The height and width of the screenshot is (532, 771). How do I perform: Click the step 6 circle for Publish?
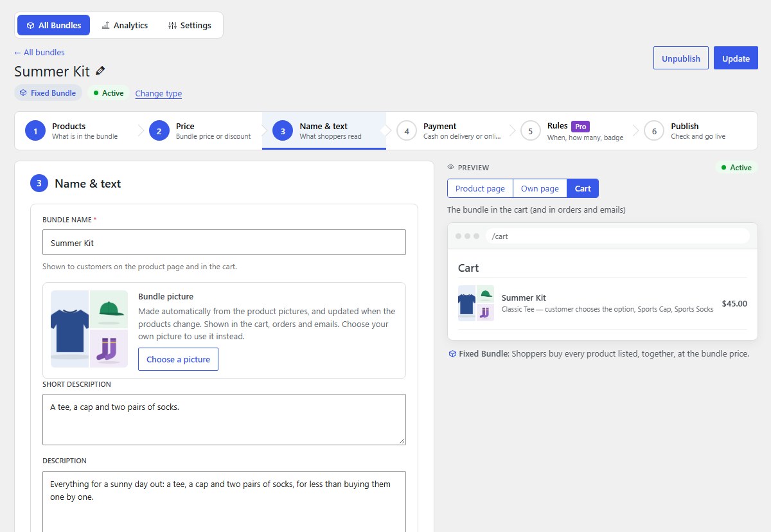pyautogui.click(x=654, y=131)
